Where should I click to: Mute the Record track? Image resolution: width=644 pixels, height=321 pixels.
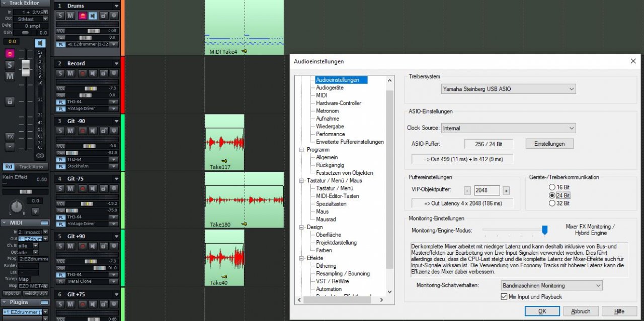coord(70,73)
